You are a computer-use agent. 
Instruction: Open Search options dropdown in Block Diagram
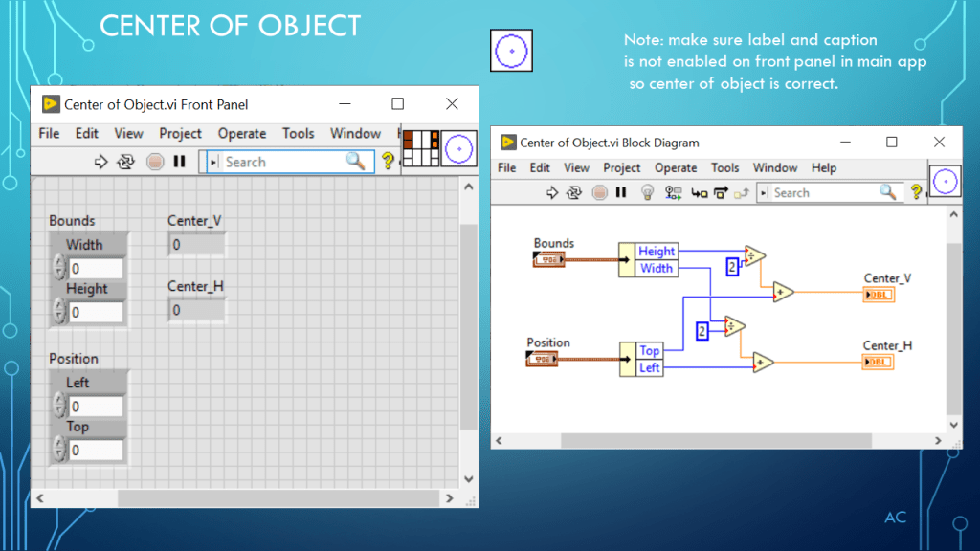[x=764, y=193]
